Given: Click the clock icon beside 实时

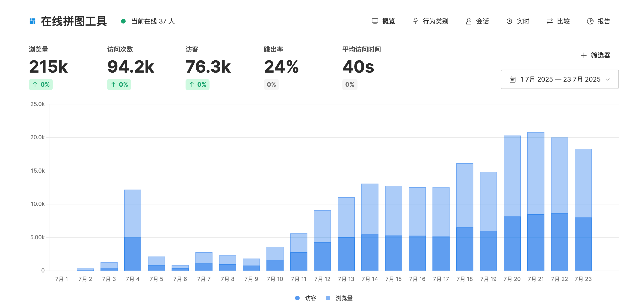Looking at the screenshot, I should pyautogui.click(x=509, y=21).
